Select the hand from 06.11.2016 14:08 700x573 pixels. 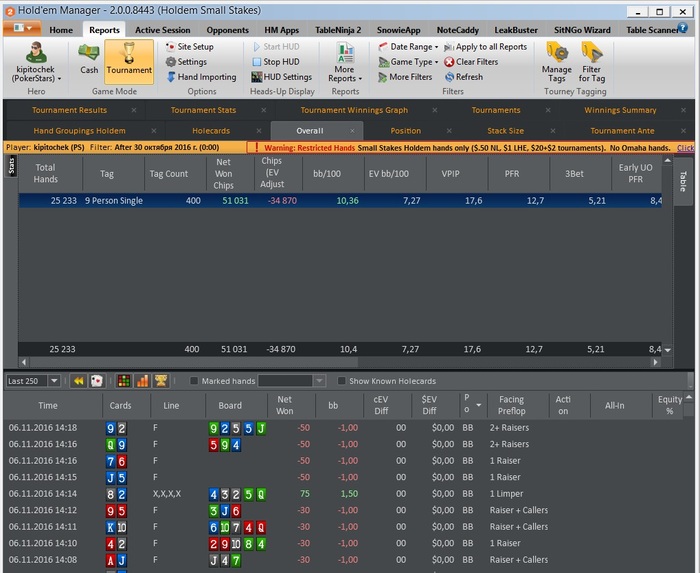343,560
